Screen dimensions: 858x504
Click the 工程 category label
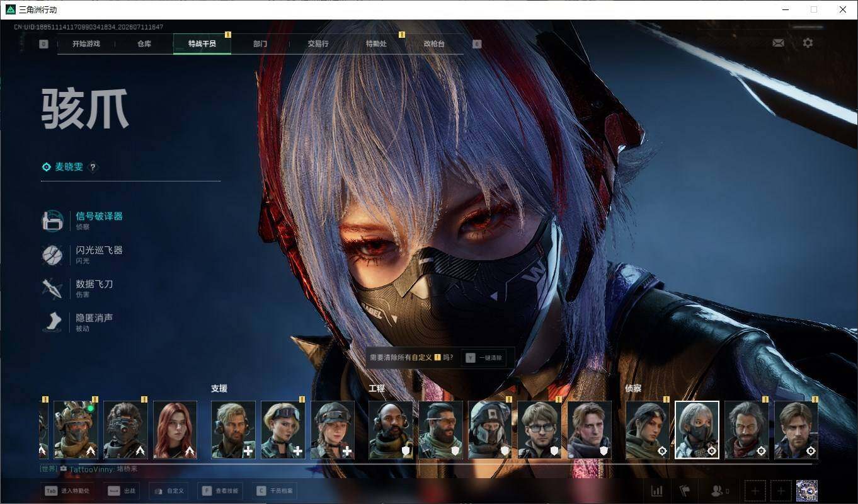click(x=377, y=389)
